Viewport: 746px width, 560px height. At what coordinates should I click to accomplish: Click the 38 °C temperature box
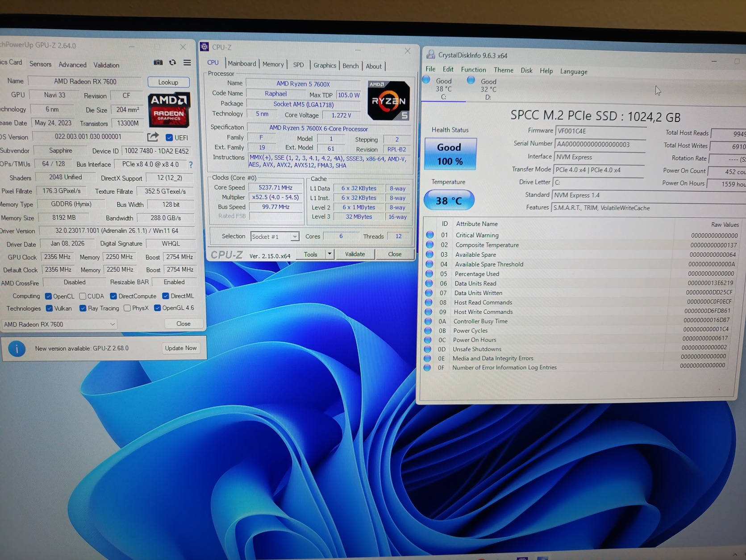(x=449, y=200)
